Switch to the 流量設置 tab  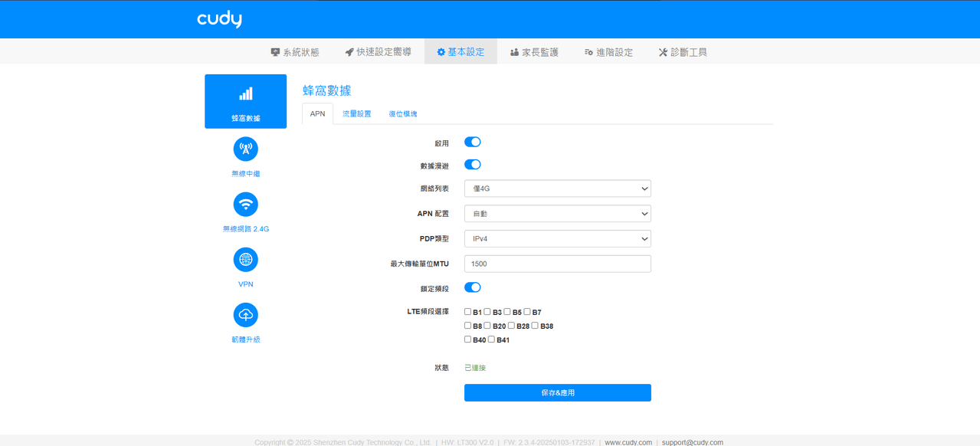pyautogui.click(x=356, y=113)
